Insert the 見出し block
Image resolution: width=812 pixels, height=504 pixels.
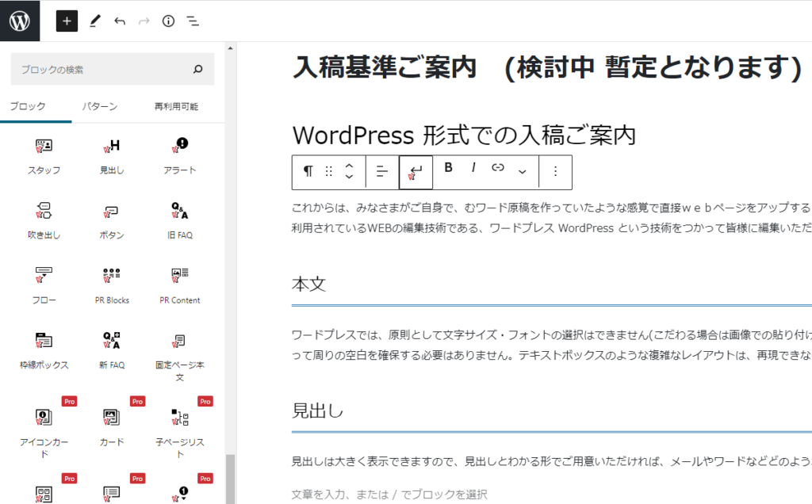[x=112, y=155]
